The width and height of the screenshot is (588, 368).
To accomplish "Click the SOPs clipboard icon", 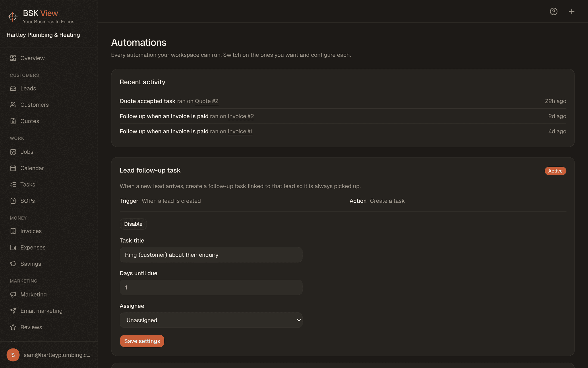I will [x=13, y=201].
